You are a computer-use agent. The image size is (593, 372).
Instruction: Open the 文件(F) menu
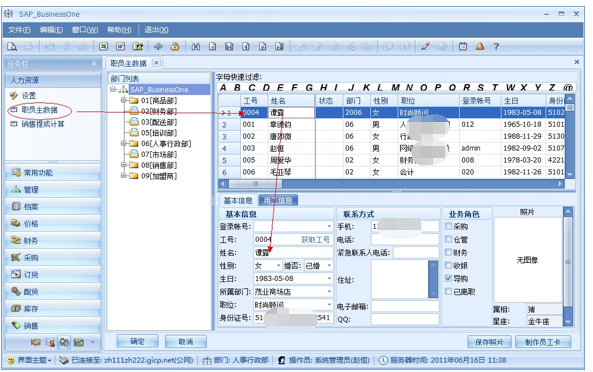19,29
